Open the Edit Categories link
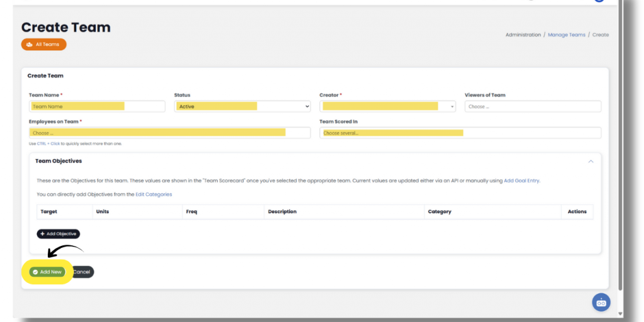 point(153,194)
